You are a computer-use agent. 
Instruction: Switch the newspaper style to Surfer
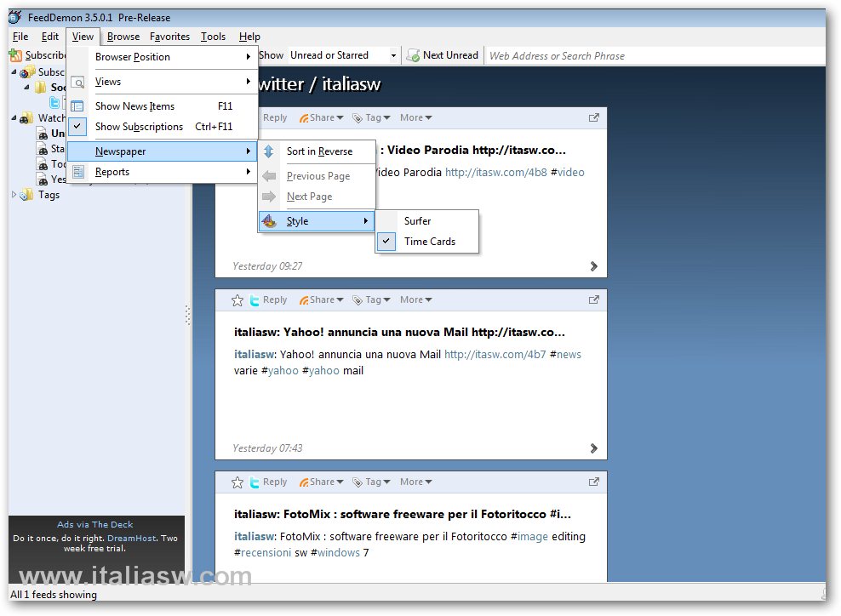(427, 221)
